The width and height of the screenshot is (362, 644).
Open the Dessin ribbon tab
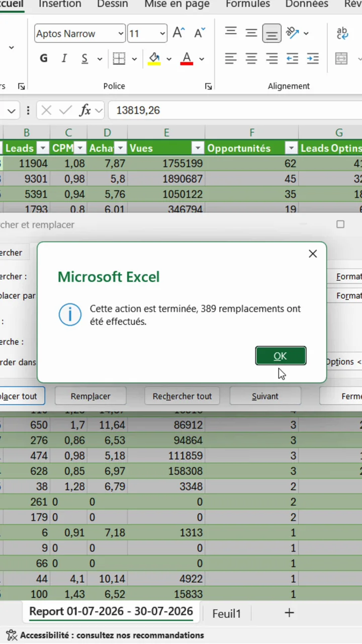(113, 4)
